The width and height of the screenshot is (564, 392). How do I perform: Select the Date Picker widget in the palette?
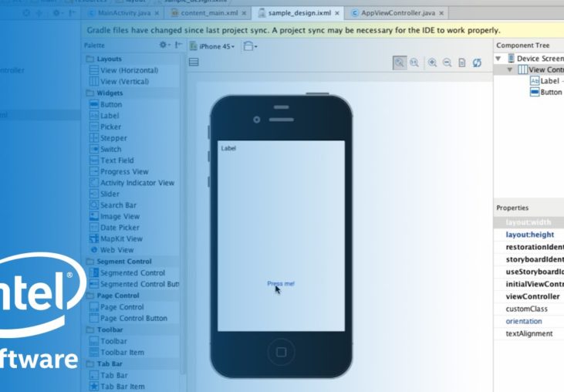(x=119, y=228)
